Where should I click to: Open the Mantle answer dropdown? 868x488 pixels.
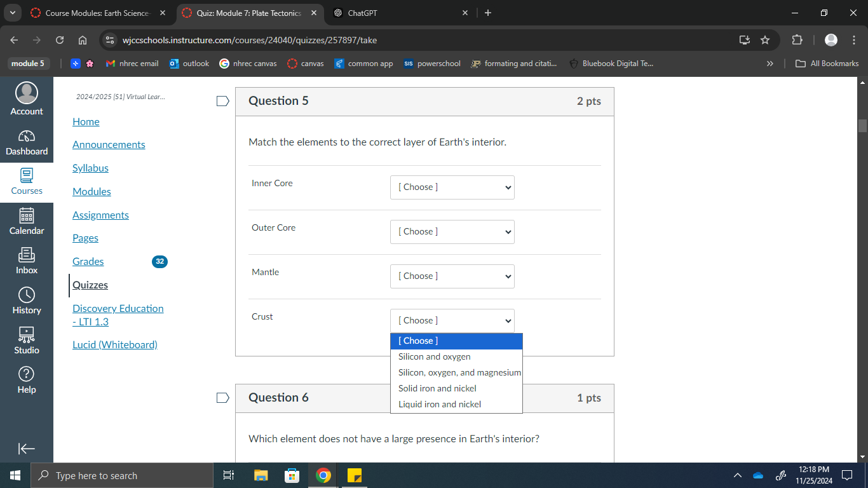(x=452, y=276)
